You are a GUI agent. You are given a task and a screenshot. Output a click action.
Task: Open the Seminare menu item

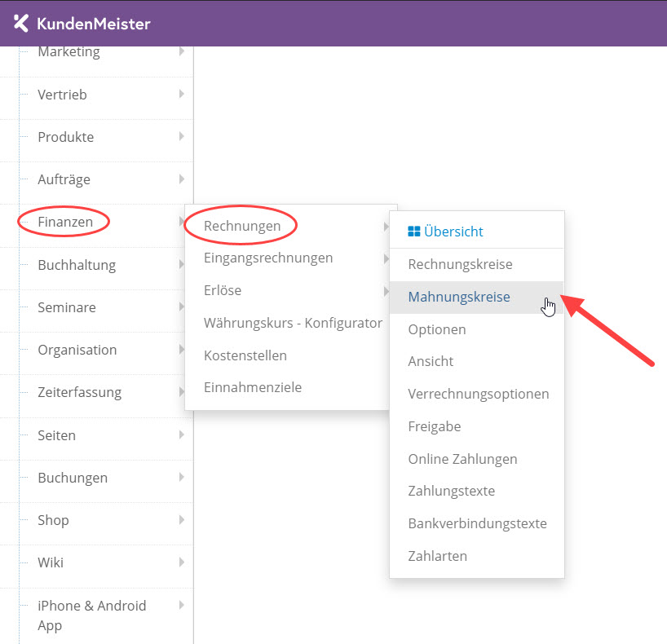pyautogui.click(x=67, y=307)
